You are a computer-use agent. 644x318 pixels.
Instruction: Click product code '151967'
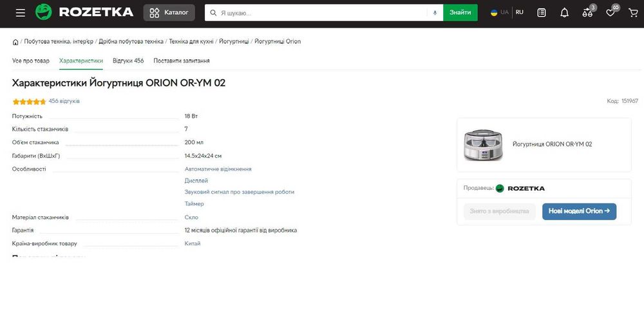tap(630, 101)
